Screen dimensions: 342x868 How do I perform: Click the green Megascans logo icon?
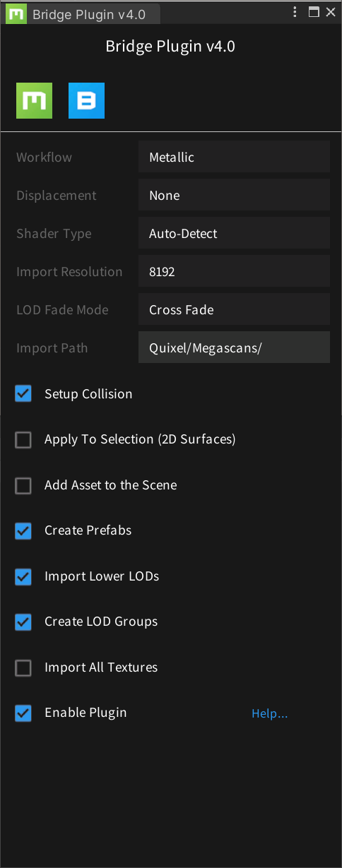[34, 100]
